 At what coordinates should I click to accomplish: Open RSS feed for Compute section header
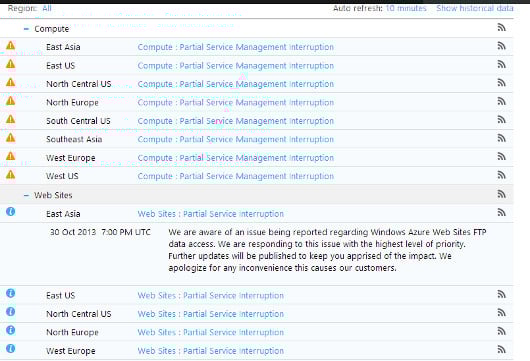502,27
